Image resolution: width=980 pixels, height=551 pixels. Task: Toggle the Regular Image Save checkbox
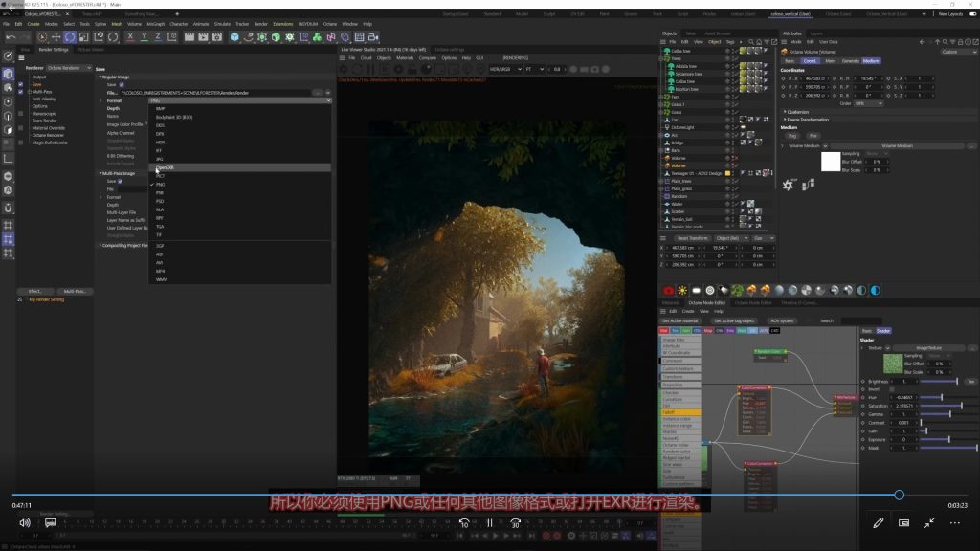pos(121,84)
